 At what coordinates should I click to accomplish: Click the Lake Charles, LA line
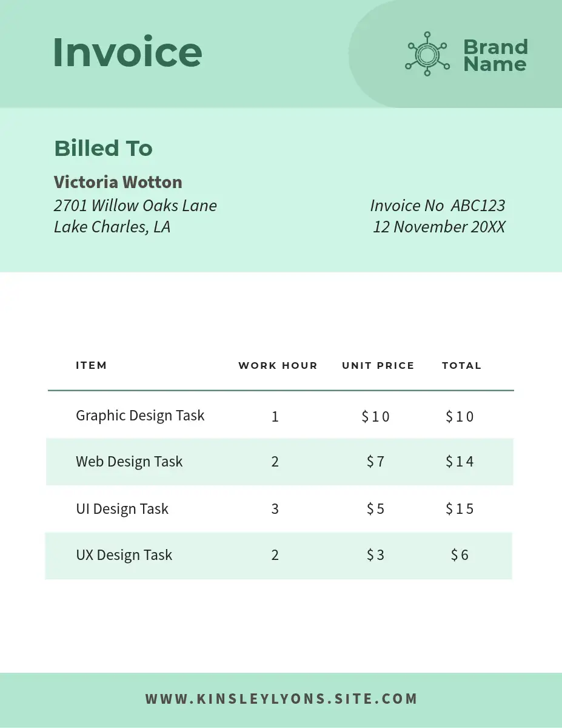click(x=112, y=227)
